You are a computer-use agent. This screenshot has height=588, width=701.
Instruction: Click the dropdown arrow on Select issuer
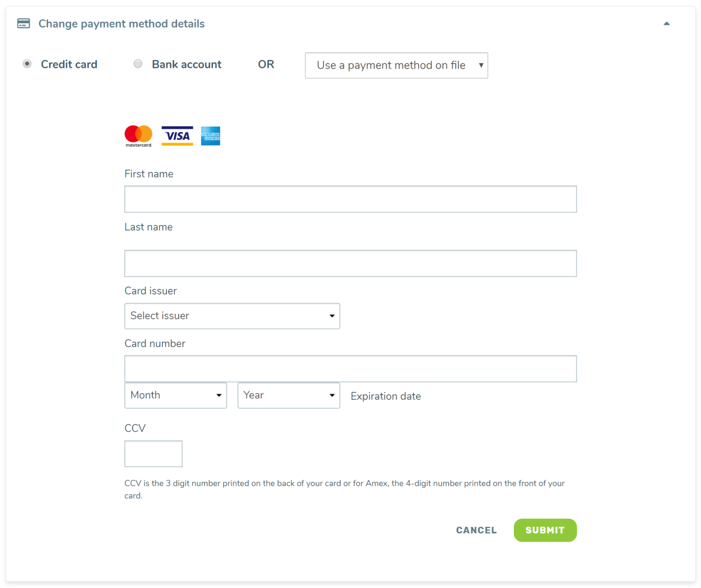(331, 316)
